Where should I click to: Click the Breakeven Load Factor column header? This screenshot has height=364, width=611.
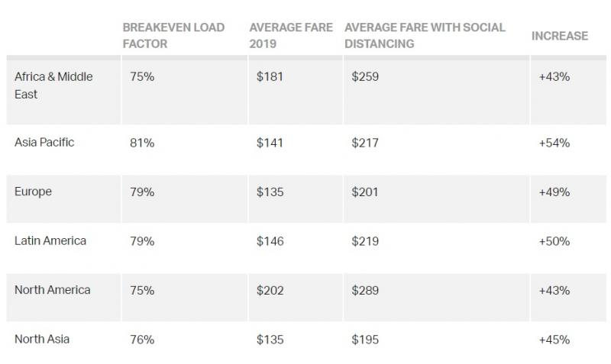pos(173,35)
